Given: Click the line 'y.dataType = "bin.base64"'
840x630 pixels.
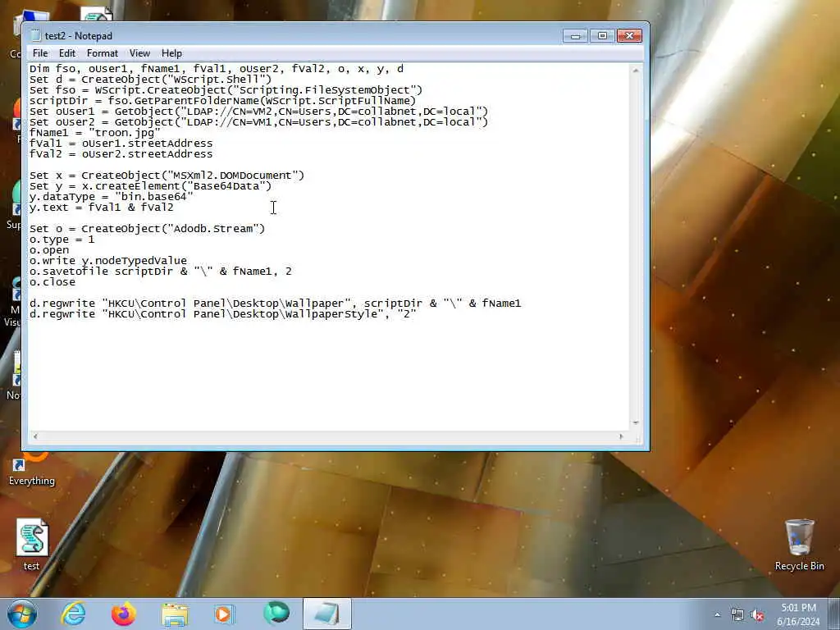Looking at the screenshot, I should click(112, 197).
